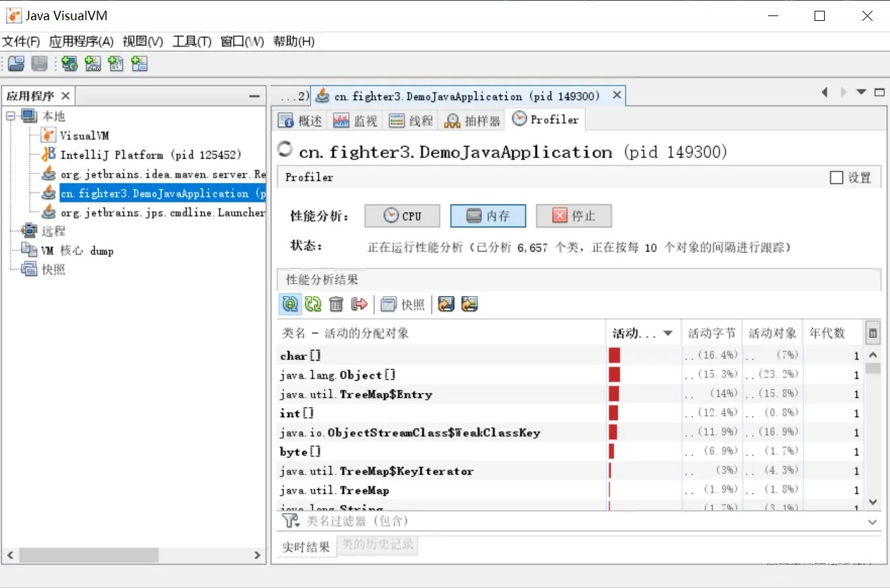The image size is (890, 588).
Task: Click the reset results red arrow icon
Action: click(x=360, y=304)
